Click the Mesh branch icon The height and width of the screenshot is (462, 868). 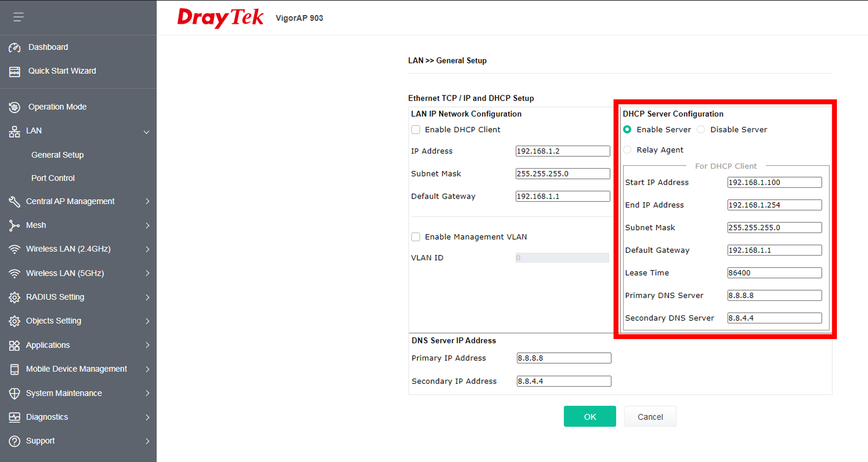15,226
